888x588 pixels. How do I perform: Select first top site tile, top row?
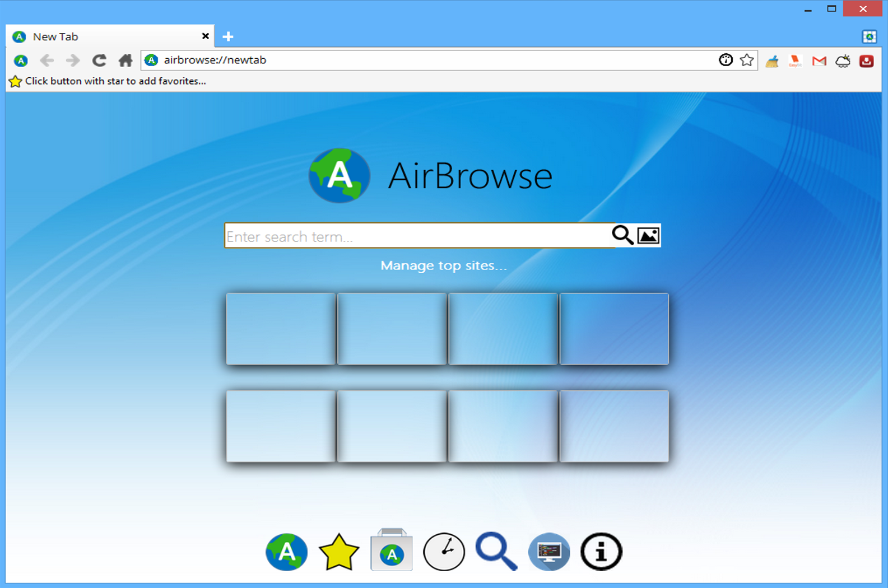point(281,329)
